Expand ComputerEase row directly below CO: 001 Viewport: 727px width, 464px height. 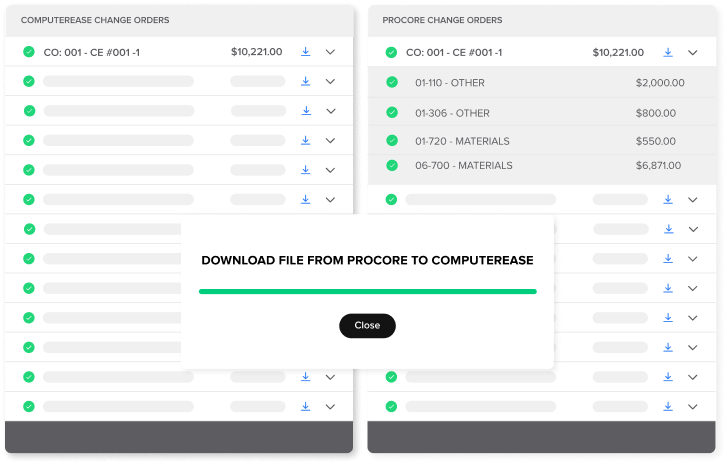coord(330,82)
